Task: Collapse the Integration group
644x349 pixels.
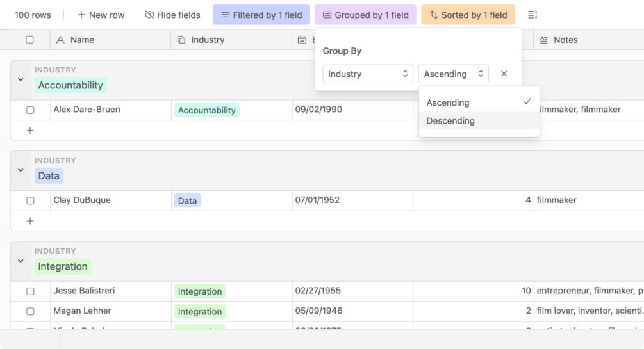Action: tap(21, 261)
